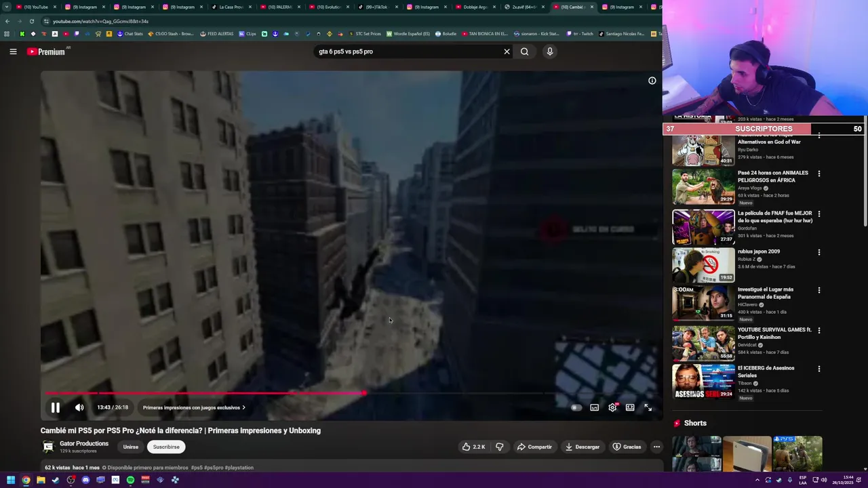The height and width of the screenshot is (488, 868).
Task: Pause the video with the pause button
Action: click(56, 407)
